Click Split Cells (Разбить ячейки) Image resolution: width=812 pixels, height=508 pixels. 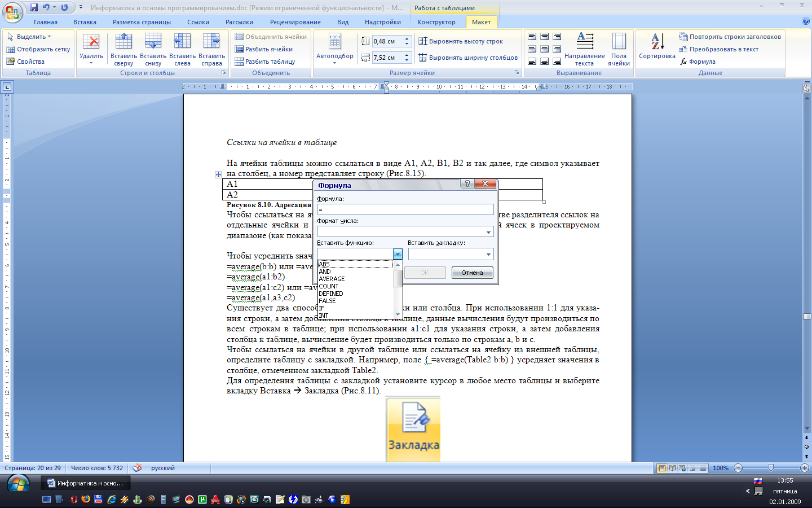[x=264, y=49]
